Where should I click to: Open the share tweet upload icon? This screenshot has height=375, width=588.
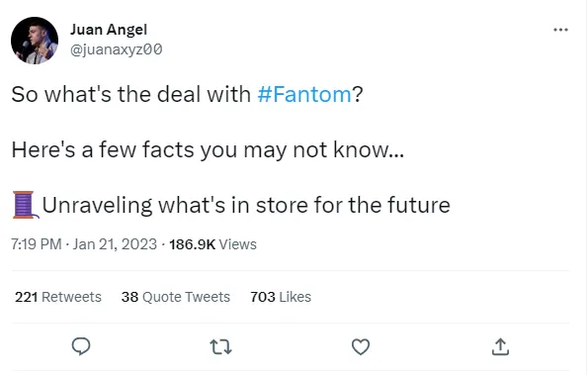[500, 346]
